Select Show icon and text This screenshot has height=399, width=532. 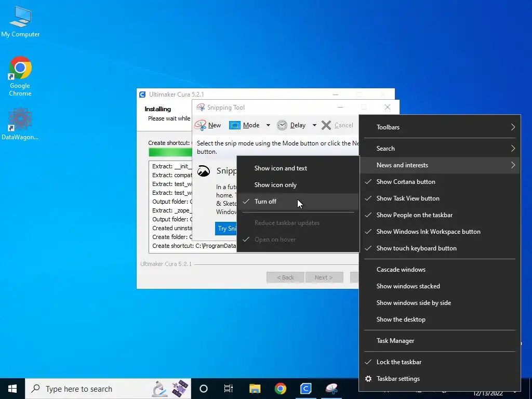point(298,168)
